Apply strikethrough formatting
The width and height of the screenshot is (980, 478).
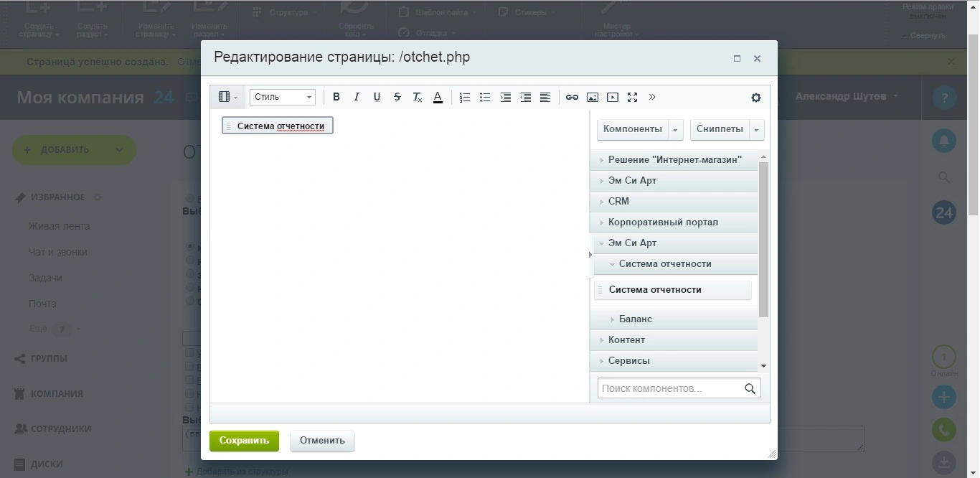(397, 97)
